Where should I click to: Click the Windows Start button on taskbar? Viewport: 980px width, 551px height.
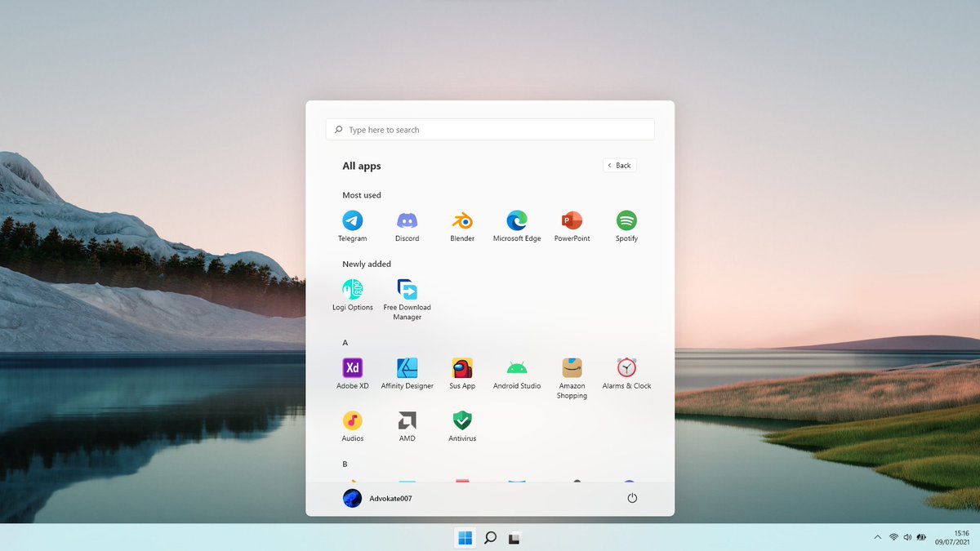(465, 537)
